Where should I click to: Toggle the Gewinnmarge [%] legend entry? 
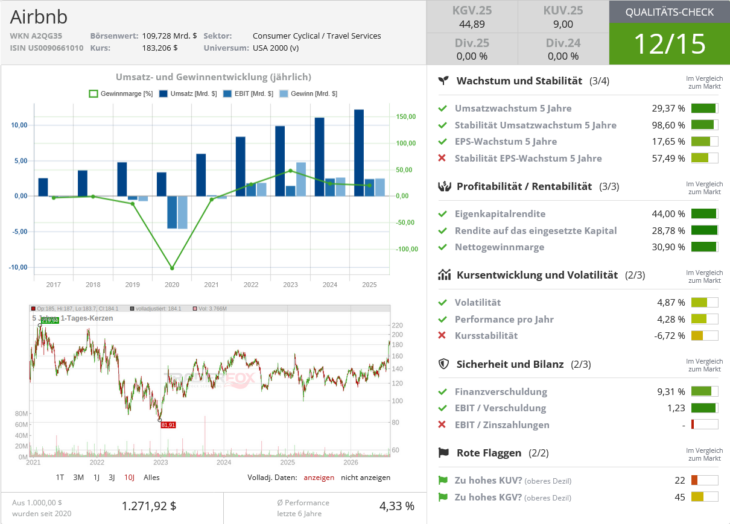coord(121,94)
